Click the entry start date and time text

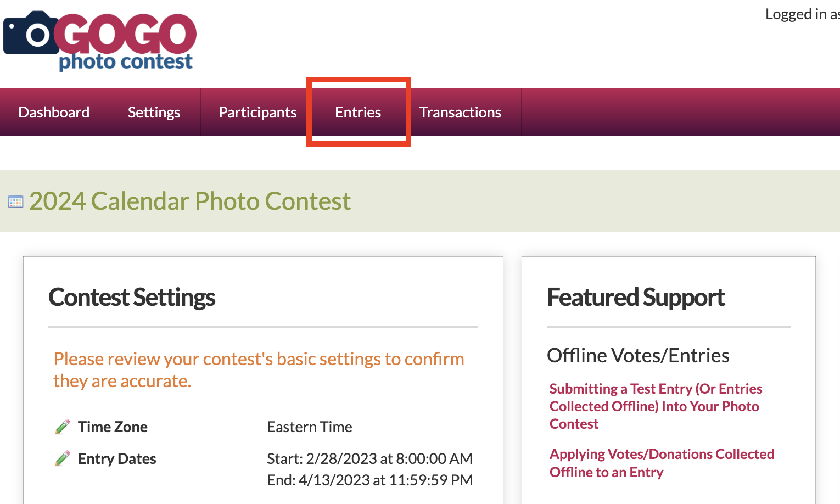(x=369, y=458)
